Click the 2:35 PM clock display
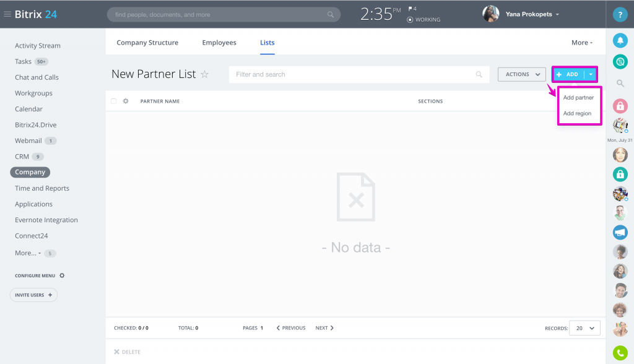The image size is (634, 364). pyautogui.click(x=380, y=14)
